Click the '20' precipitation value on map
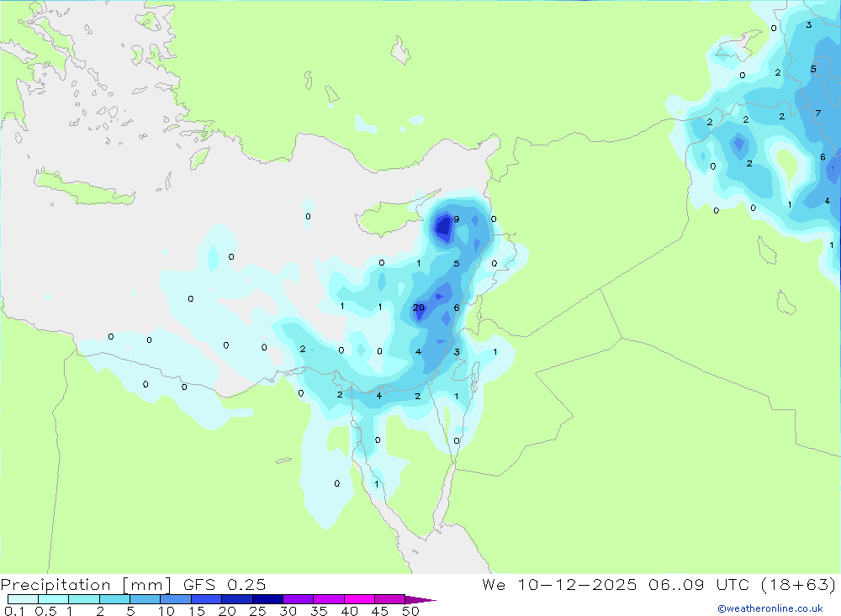This screenshot has width=841, height=616. point(418,308)
